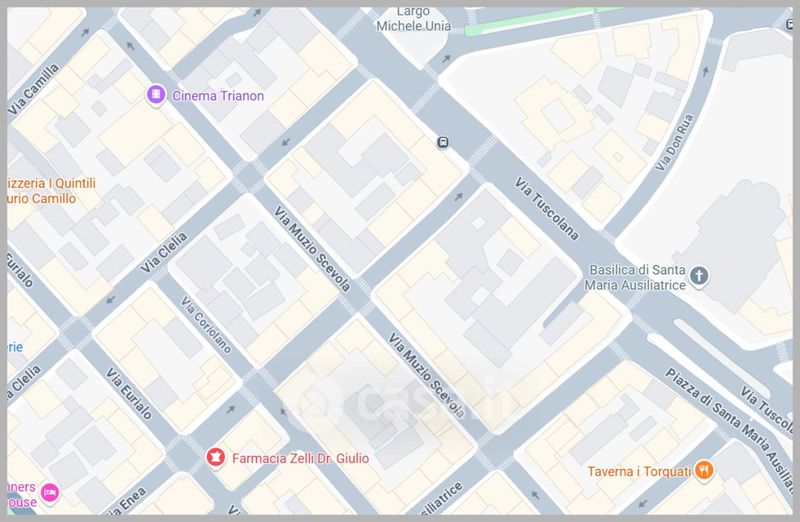800x522 pixels.
Task: Click the Farmacia Zelli Dr. Giulio label
Action: click(301, 458)
